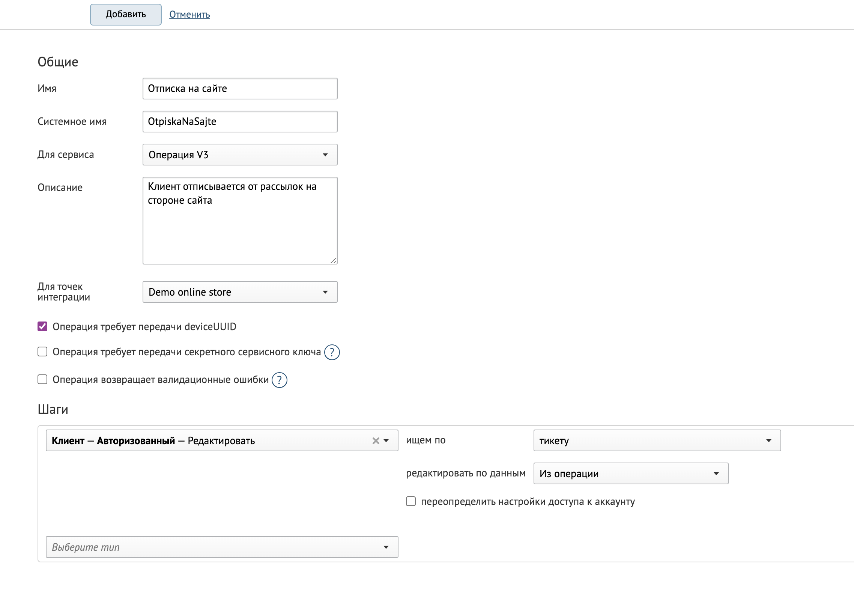This screenshot has height=616, width=854.
Task: Enable the secret service key checkbox
Action: pyautogui.click(x=42, y=352)
